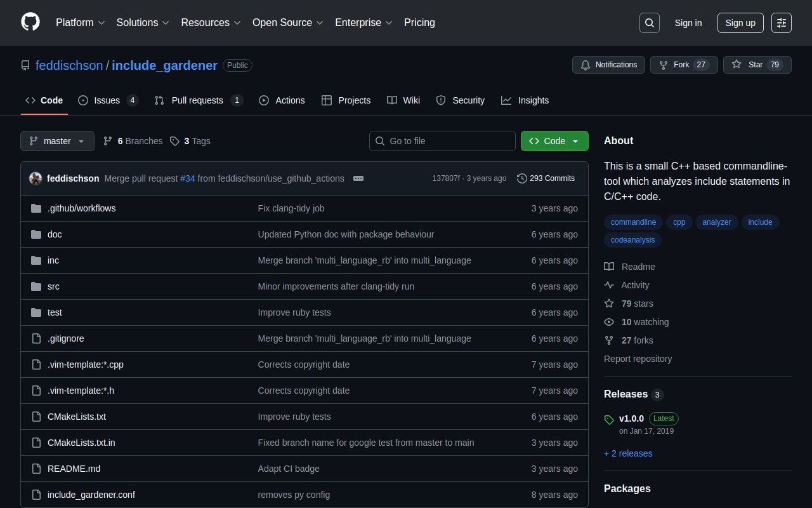The height and width of the screenshot is (508, 812).
Task: Focus the Go to file field
Action: coord(442,141)
